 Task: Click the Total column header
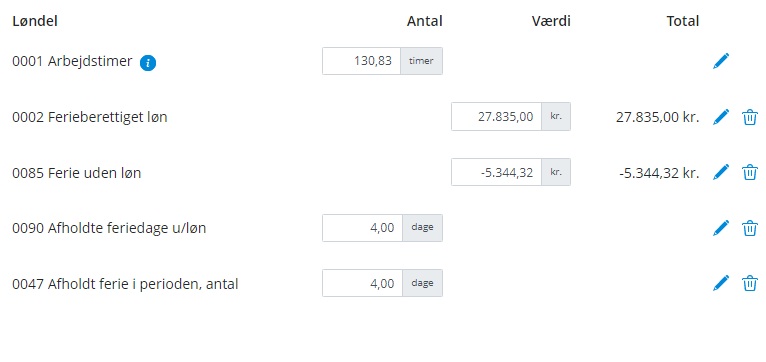pyautogui.click(x=683, y=21)
